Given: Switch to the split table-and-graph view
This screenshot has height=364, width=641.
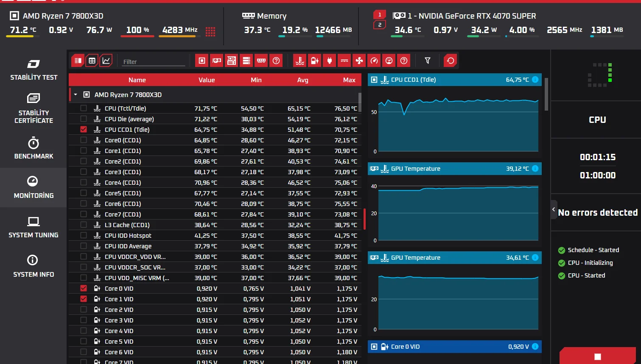Looking at the screenshot, I should (x=78, y=61).
